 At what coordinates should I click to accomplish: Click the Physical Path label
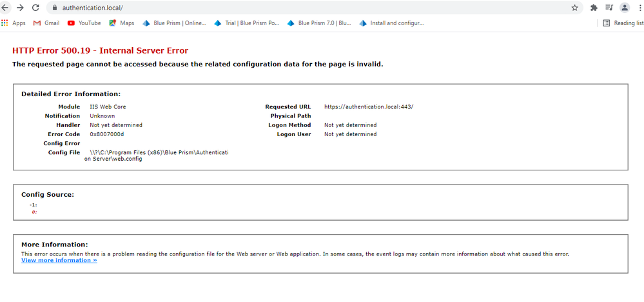coord(291,116)
